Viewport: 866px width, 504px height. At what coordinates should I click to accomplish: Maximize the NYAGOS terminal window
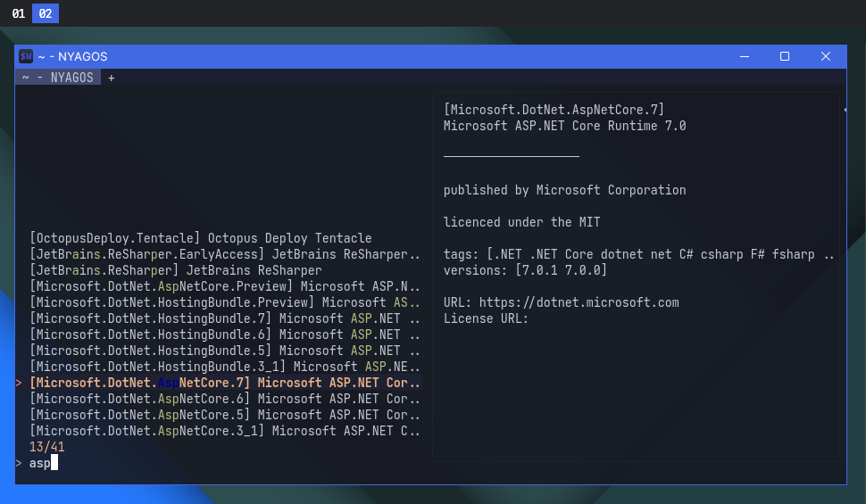click(785, 56)
